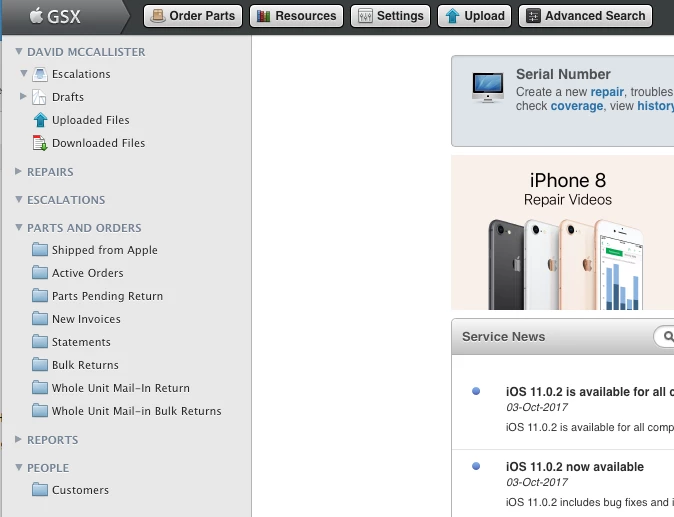Image resolution: width=674 pixels, height=517 pixels.
Task: Click Whole Unit Mail-in Bulk Returns folder icon
Action: 40,410
